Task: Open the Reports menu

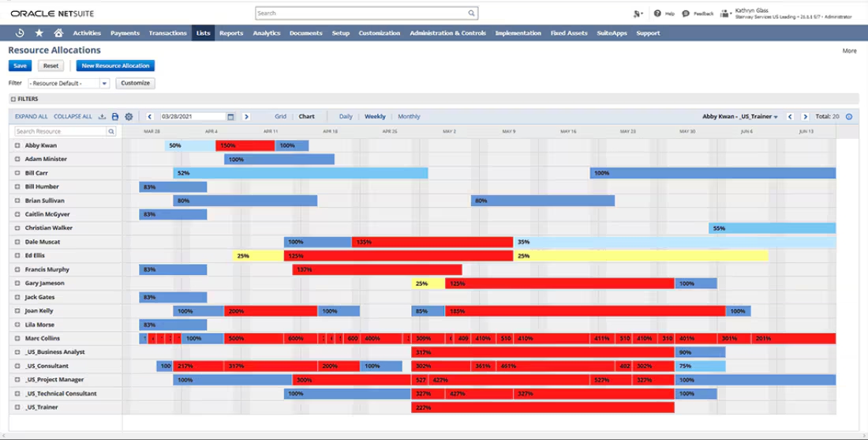Action: click(231, 33)
